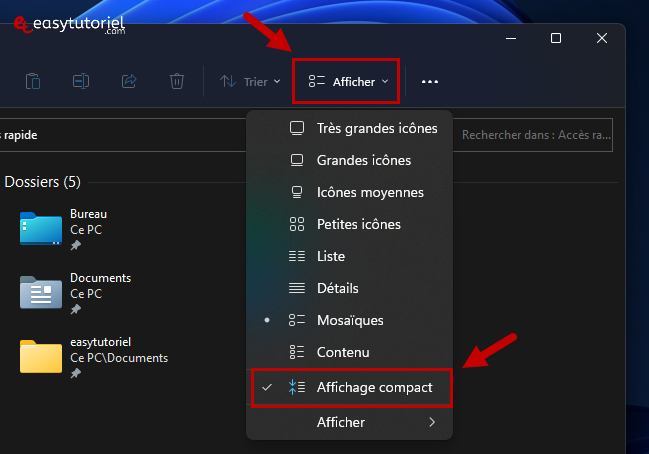This screenshot has height=454, width=649.
Task: Click the Paste toolbar icon
Action: [x=33, y=81]
